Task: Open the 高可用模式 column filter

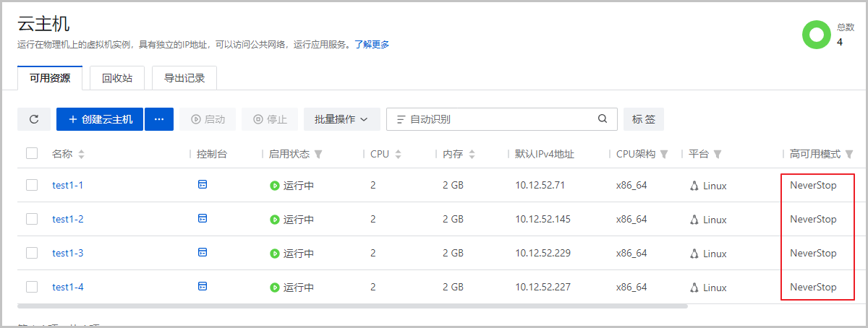Action: (849, 154)
